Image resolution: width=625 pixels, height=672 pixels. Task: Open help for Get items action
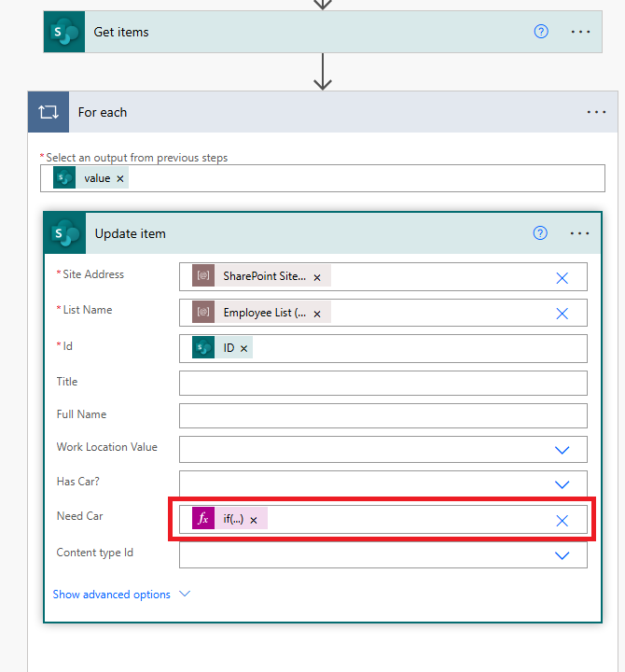(541, 32)
